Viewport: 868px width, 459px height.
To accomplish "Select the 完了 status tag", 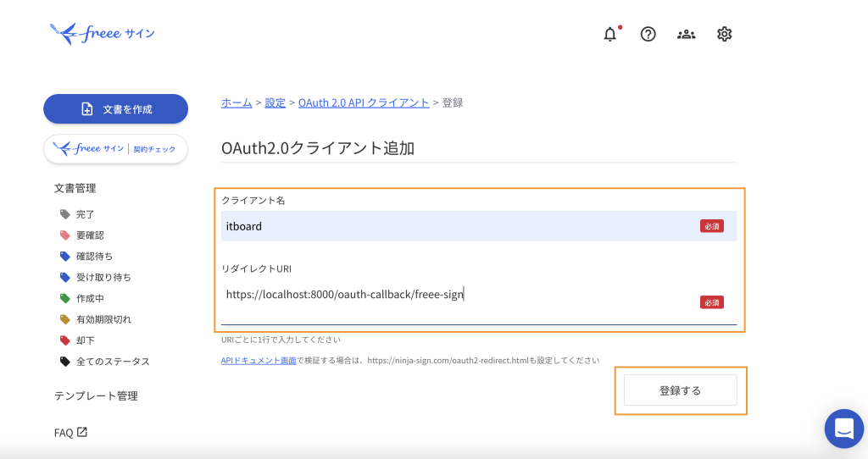I will point(85,214).
